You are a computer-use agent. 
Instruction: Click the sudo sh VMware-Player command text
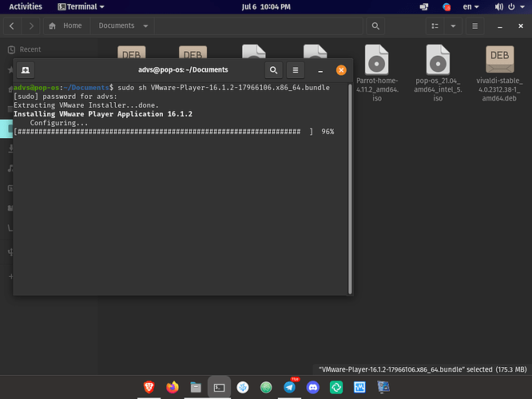[x=224, y=88]
